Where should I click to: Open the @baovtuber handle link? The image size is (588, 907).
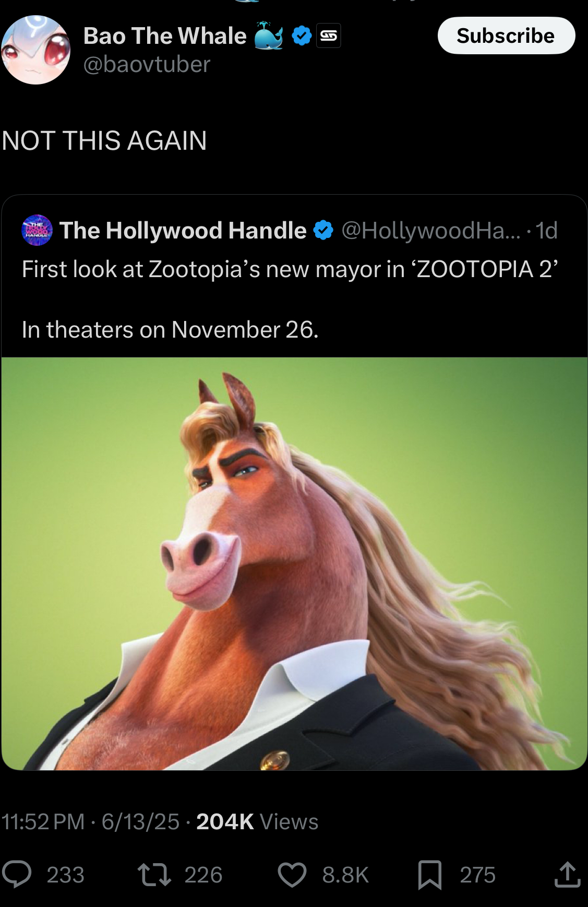pos(147,64)
